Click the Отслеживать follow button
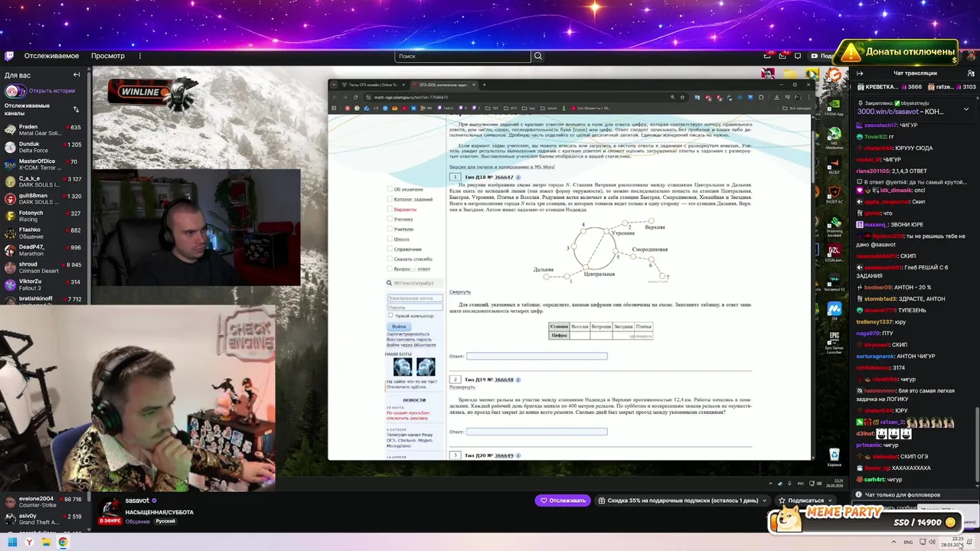980x551 pixels. point(563,500)
